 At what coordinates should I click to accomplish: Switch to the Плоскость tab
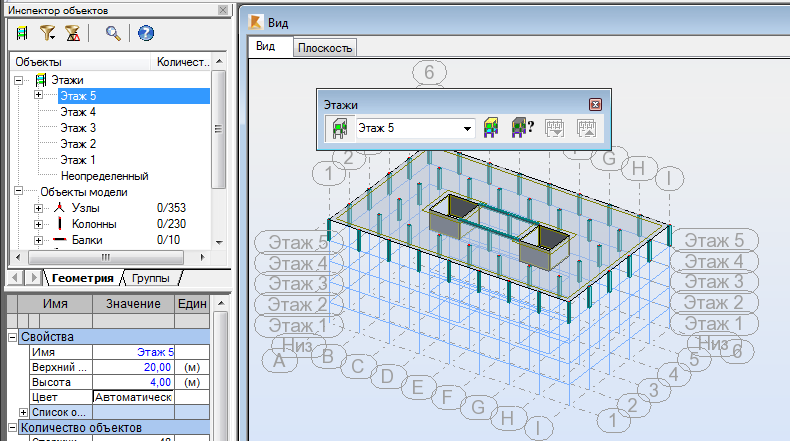(x=325, y=48)
